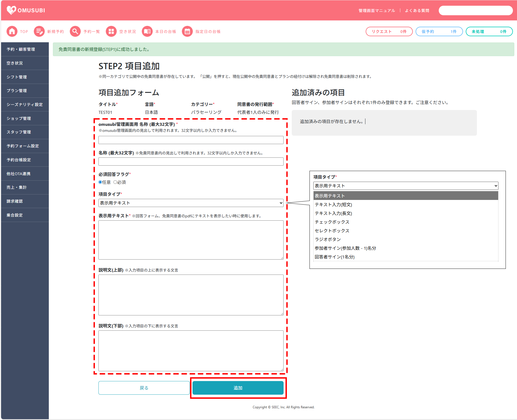The width and height of the screenshot is (517, 420).
Task: Click the 指定日の台帳 calendar icon
Action: (x=187, y=32)
